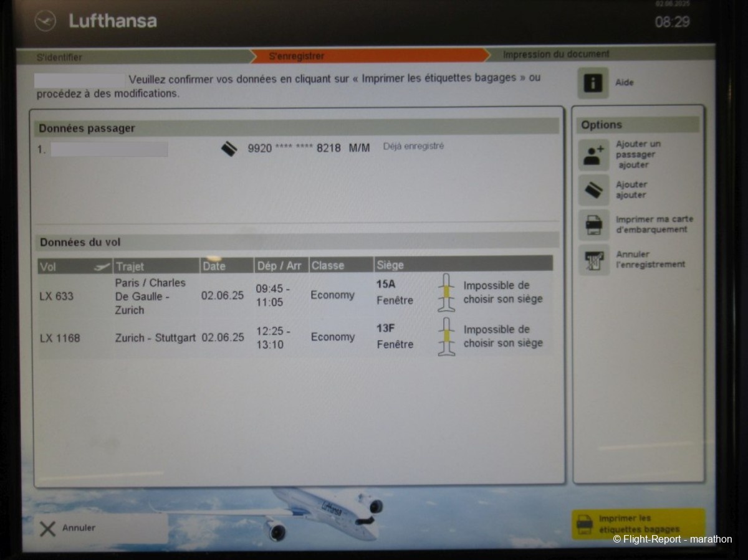Click the printer icon for boarding pass
The height and width of the screenshot is (560, 748).
click(593, 224)
